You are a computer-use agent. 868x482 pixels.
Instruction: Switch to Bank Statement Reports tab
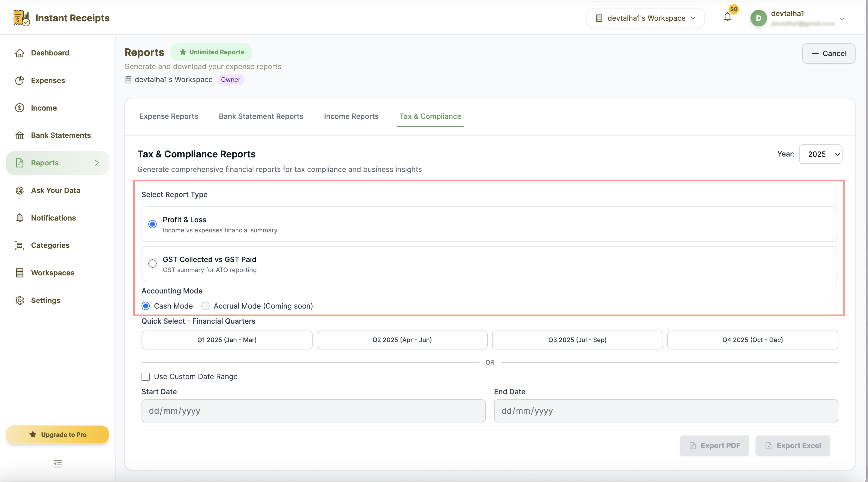(261, 116)
